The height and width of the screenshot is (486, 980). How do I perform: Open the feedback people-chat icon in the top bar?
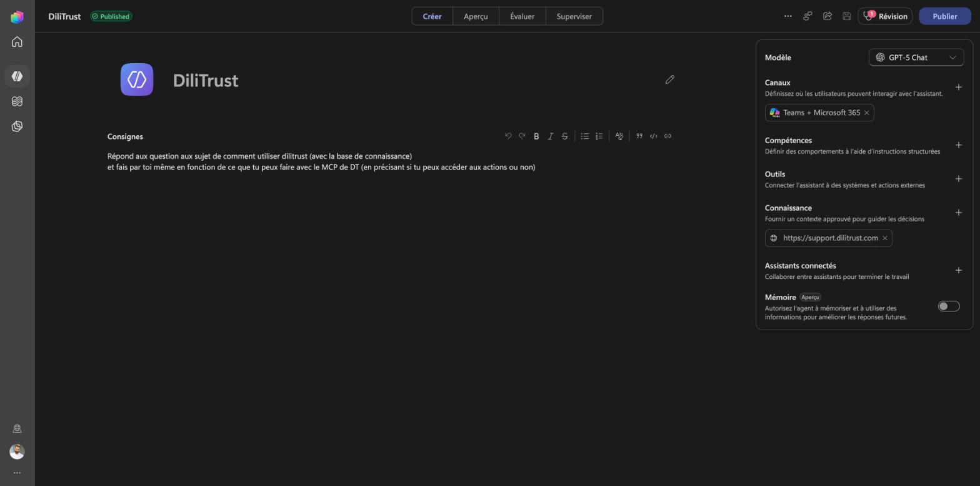tap(807, 16)
